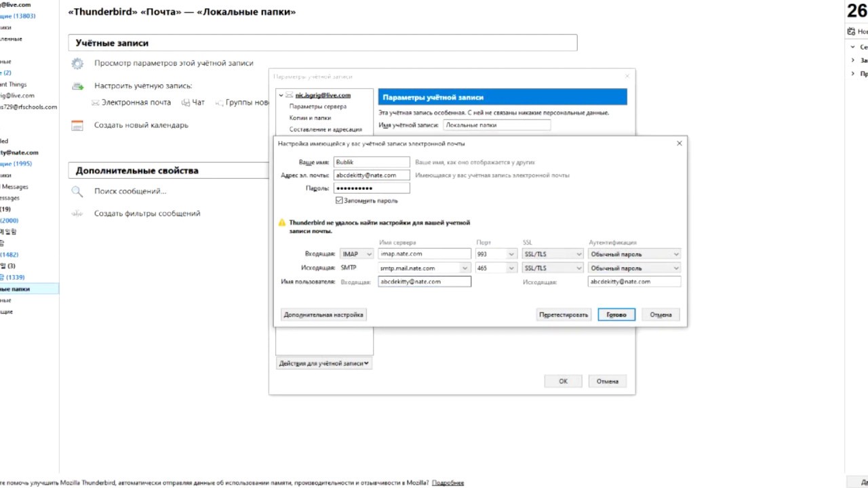Select Параметры сервера in the settings tree
Viewport: 868px width, 488px height.
(317, 106)
